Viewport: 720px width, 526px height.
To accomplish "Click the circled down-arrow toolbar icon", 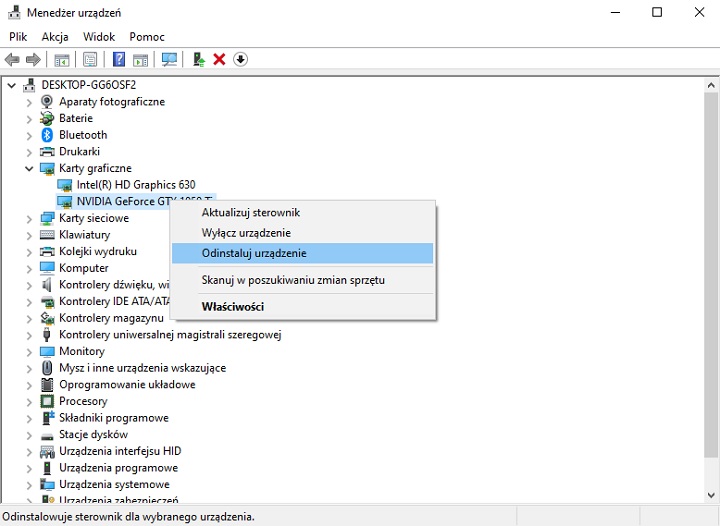I will coord(240,60).
